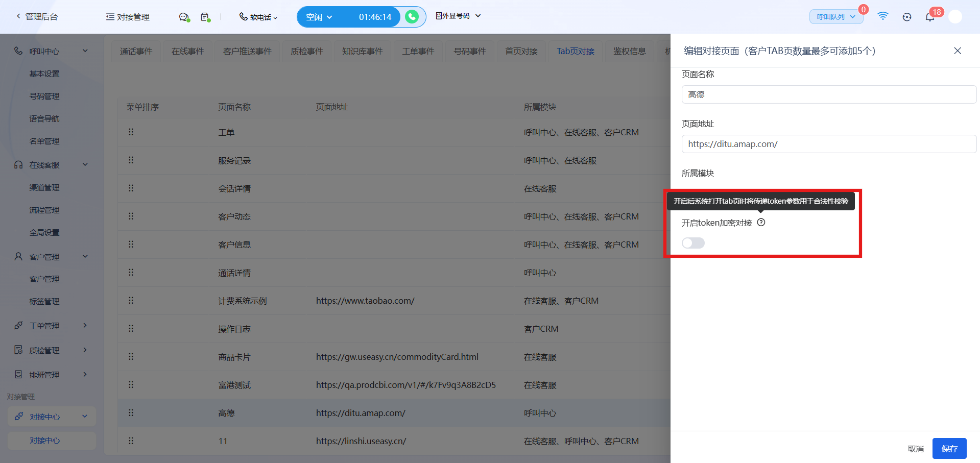980x463 pixels.
Task: Open 全局设置 in the sidebar
Action: (x=44, y=233)
